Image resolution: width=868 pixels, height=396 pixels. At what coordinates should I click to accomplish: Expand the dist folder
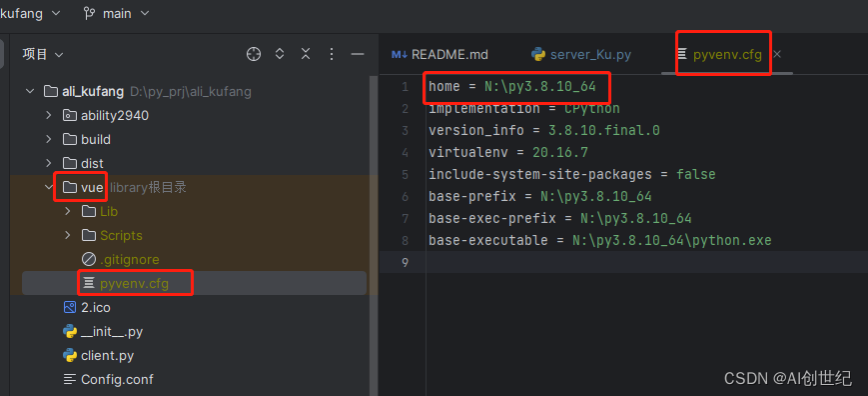pos(49,163)
